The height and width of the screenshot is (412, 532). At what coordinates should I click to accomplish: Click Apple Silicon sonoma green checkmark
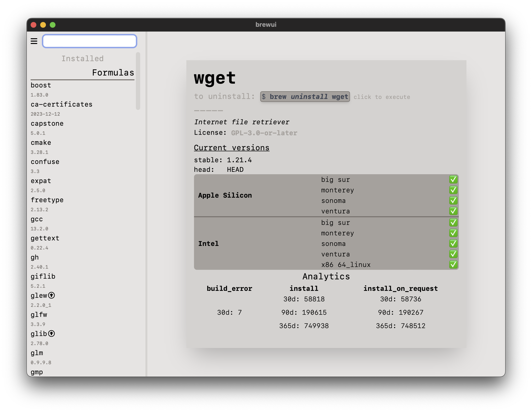pyautogui.click(x=453, y=201)
